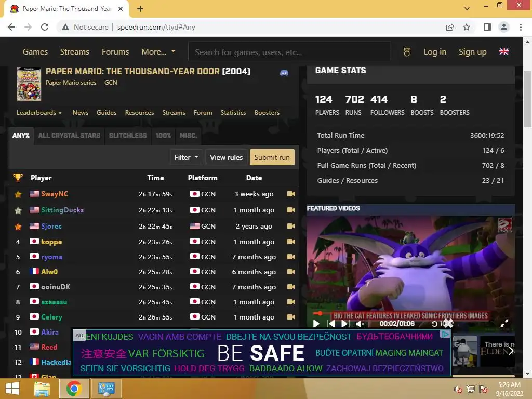
Task: Open the Filter dropdown
Action: tap(187, 157)
